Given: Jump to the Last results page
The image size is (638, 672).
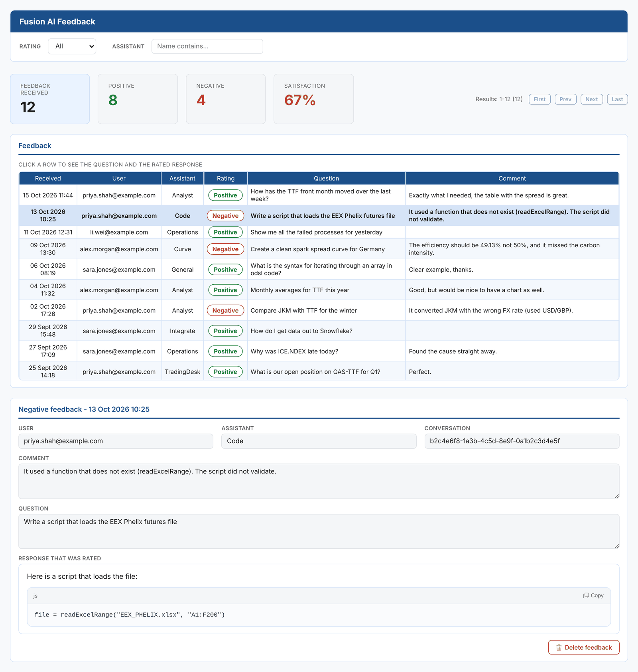Looking at the screenshot, I should click(617, 99).
